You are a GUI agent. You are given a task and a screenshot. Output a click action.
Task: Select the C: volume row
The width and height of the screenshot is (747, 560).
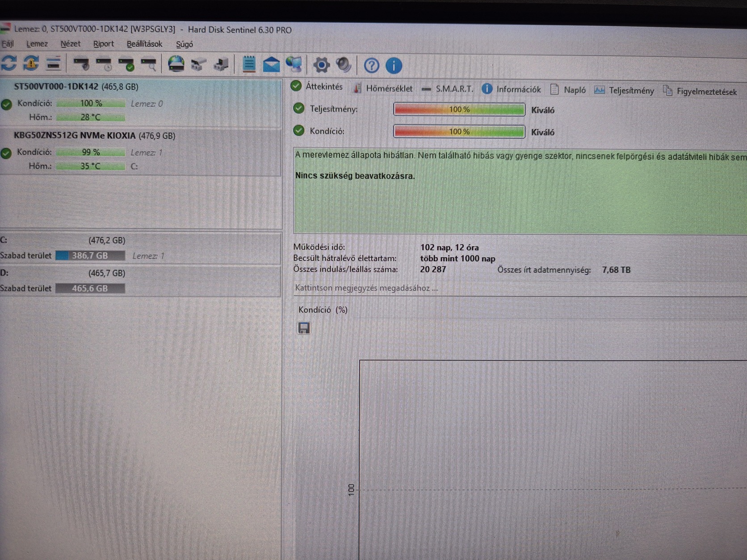[141, 248]
